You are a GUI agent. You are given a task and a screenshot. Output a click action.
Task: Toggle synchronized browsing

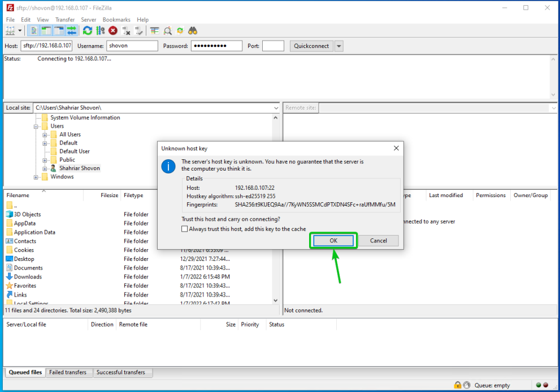coord(180,31)
